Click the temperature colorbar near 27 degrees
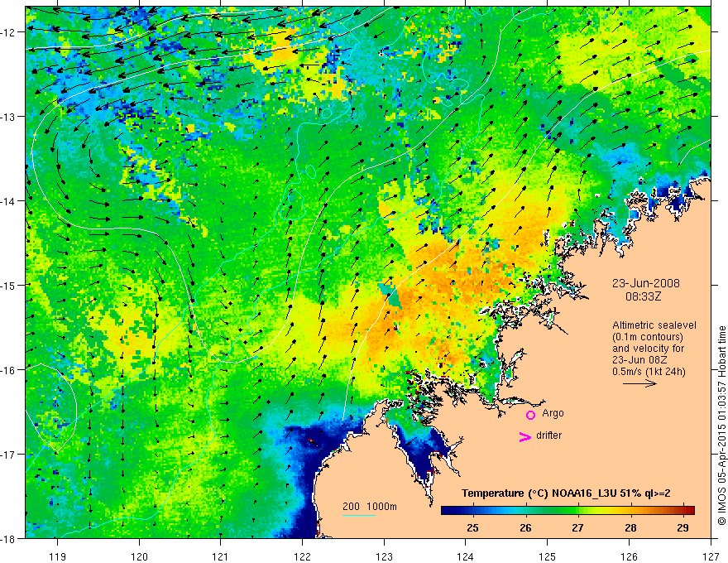This screenshot has height=563, width=728. tap(577, 511)
